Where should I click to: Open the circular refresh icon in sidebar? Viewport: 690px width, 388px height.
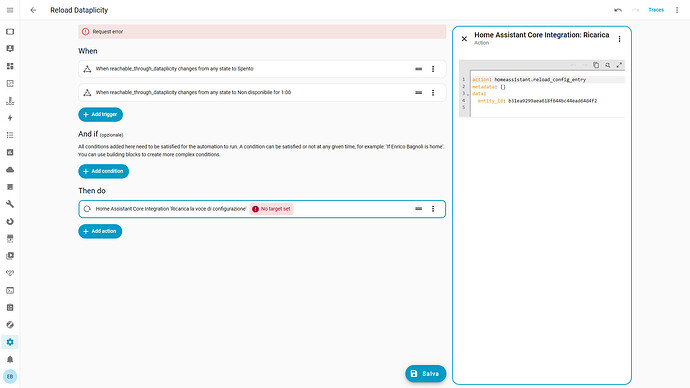pos(10,221)
